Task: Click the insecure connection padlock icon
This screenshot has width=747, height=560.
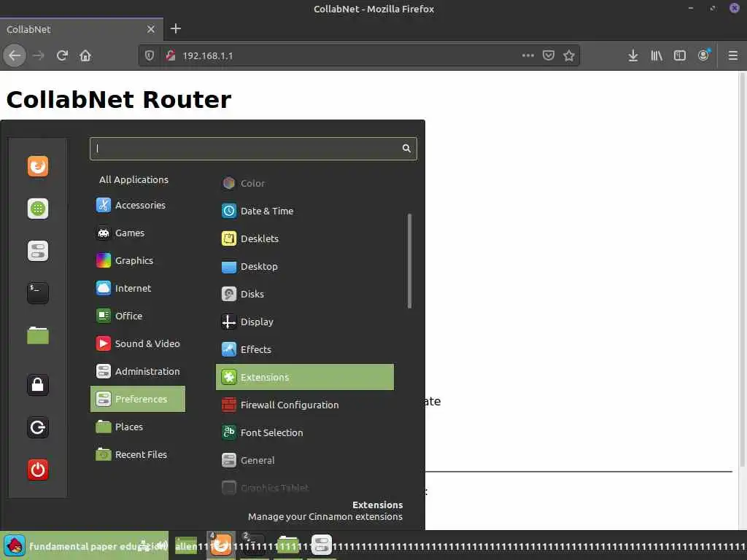Action: tap(171, 55)
